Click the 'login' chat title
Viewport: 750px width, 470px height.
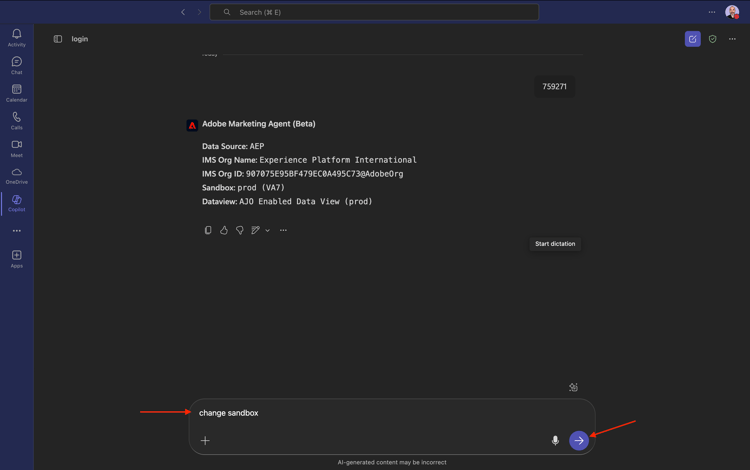pyautogui.click(x=79, y=39)
